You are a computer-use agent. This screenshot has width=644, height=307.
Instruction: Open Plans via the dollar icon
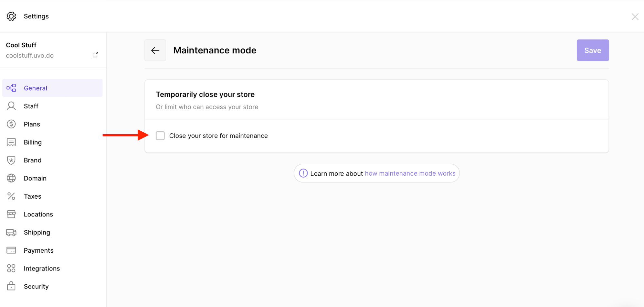(11, 124)
